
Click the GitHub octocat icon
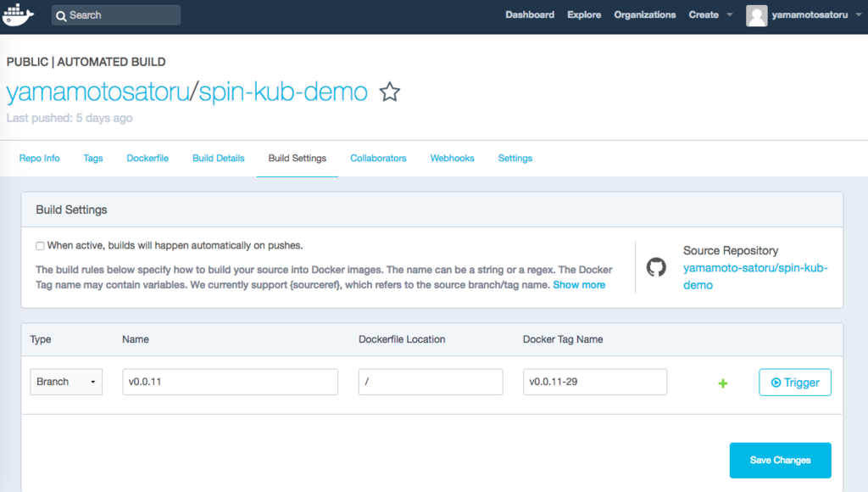[656, 267]
